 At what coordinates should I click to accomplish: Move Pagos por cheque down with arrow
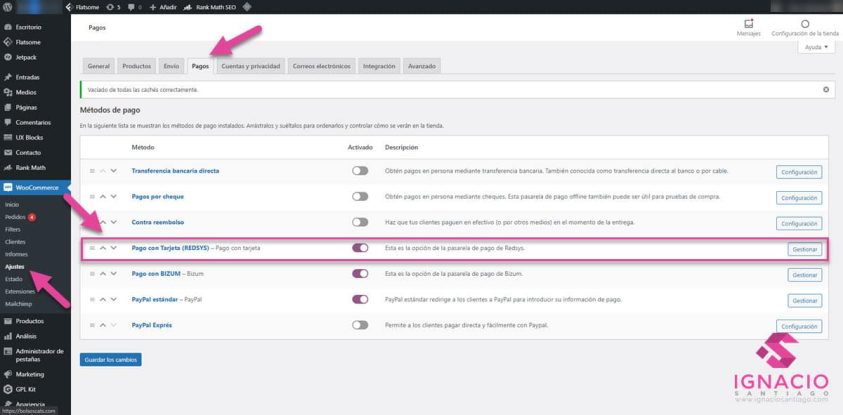[x=113, y=197]
